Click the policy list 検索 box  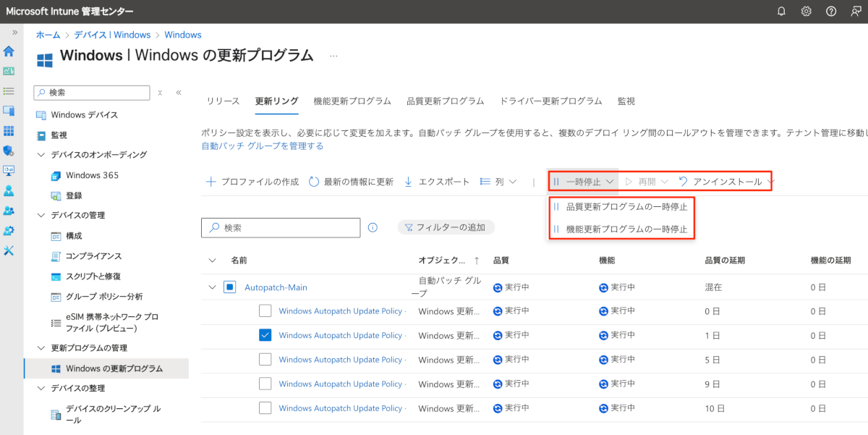tap(281, 227)
